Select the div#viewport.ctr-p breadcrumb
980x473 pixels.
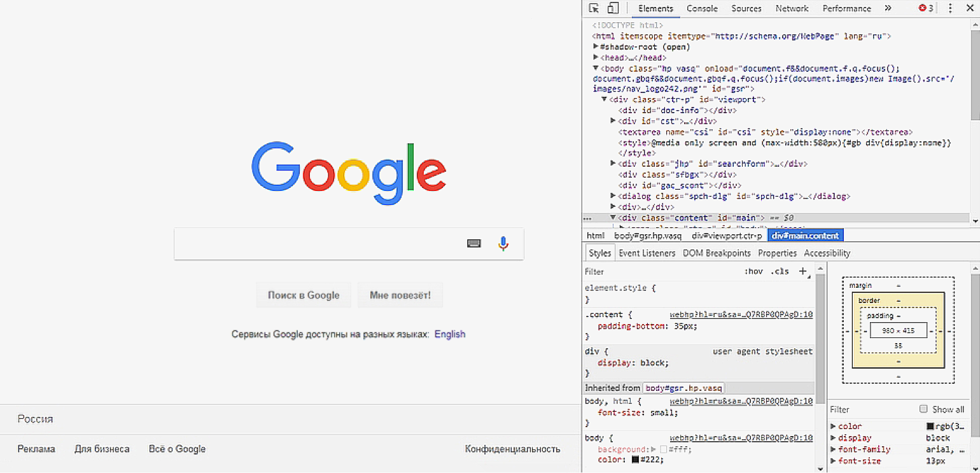tap(727, 236)
